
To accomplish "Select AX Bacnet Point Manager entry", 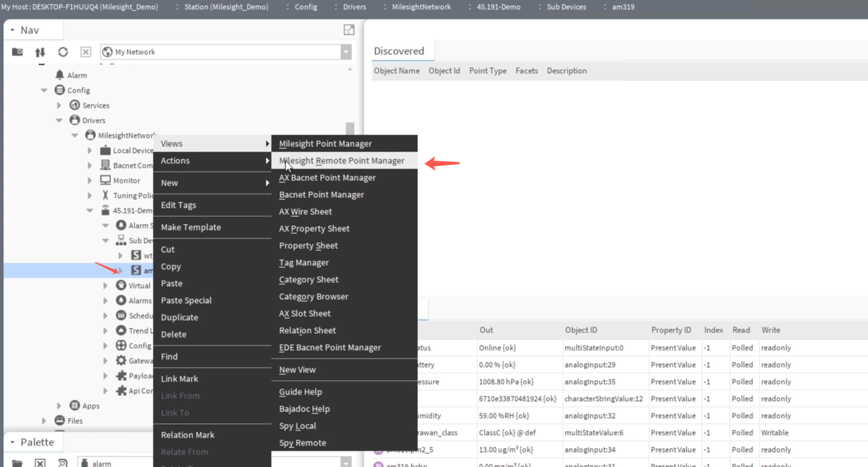I will point(327,178).
